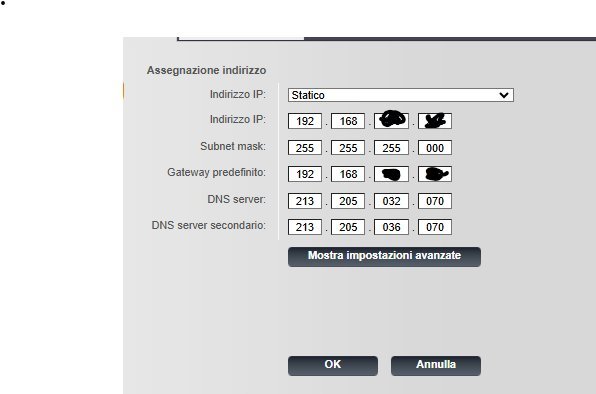This screenshot has width=596, height=394.
Task: Select second octet 168 of static IP address
Action: point(348,121)
